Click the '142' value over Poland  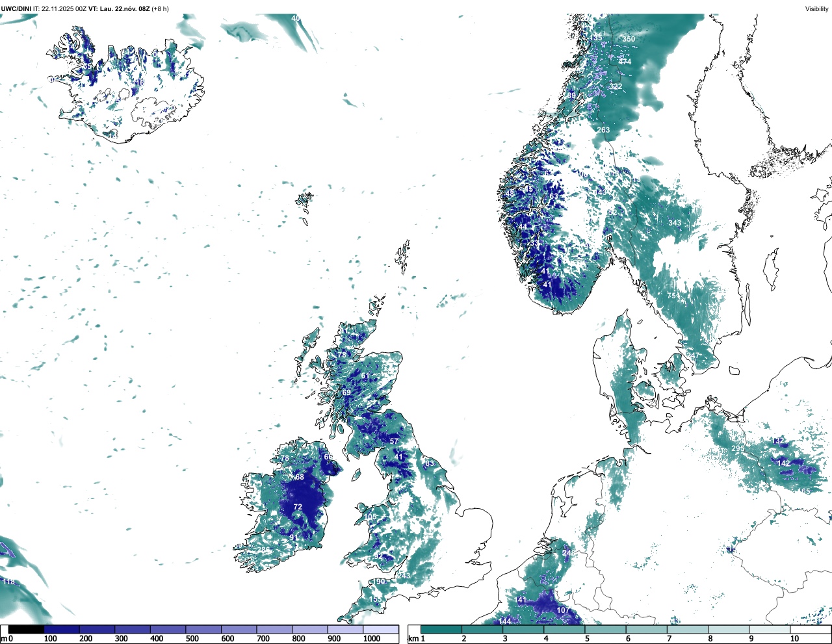click(x=784, y=463)
